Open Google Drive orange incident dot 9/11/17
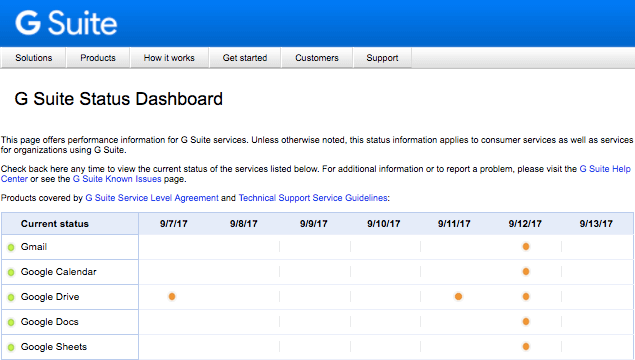The height and width of the screenshot is (360, 635). [458, 296]
